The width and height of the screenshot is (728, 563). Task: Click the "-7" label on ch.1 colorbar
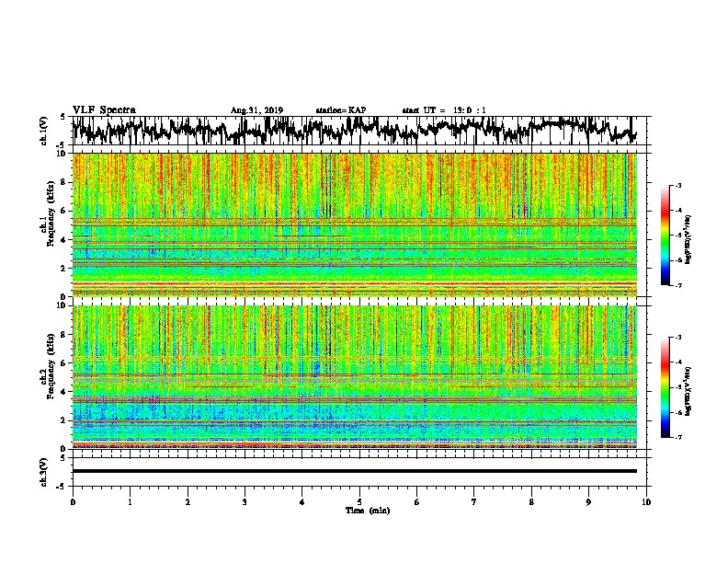pos(677,285)
